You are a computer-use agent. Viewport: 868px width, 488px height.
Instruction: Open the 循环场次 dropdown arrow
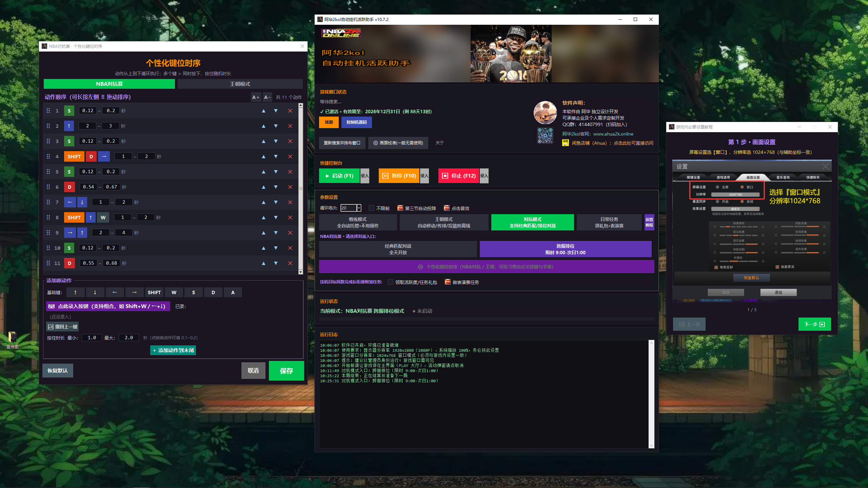tap(359, 208)
